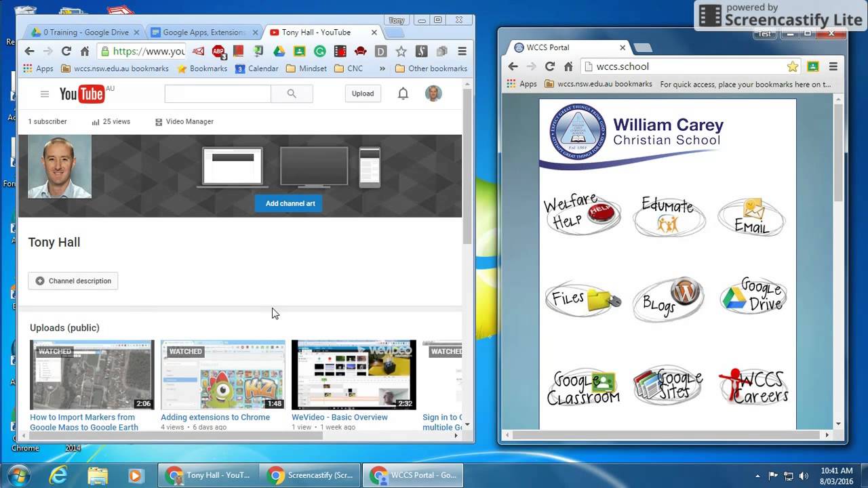The height and width of the screenshot is (488, 868).
Task: Click the Google Classroom extension icon in YouTube window
Action: (299, 51)
